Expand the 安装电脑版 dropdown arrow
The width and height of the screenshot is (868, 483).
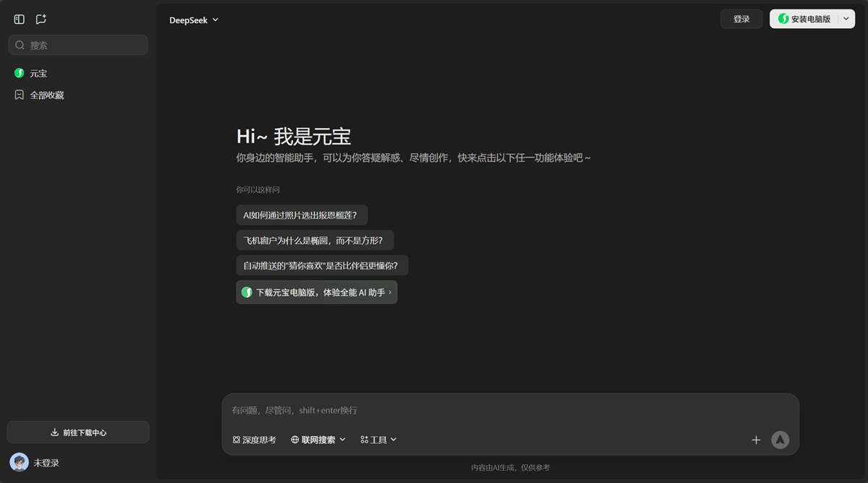845,19
